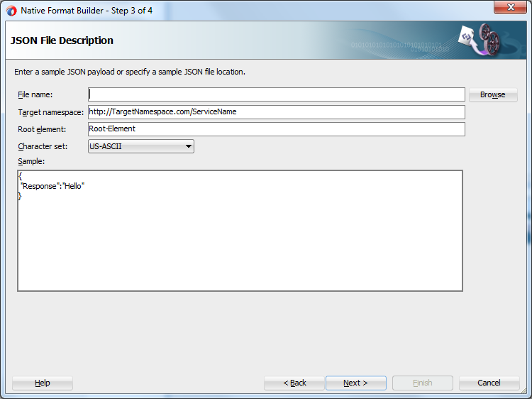Image resolution: width=532 pixels, height=399 pixels.
Task: Open the Character set dropdown
Action: [x=141, y=146]
